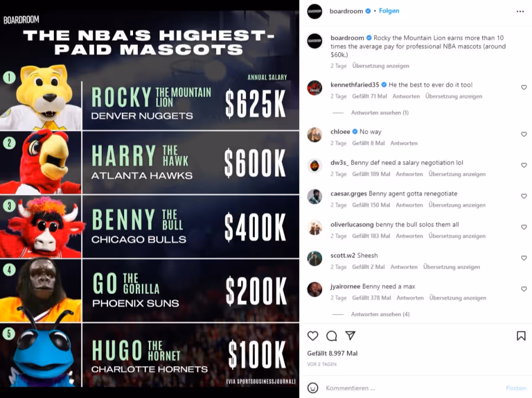
Task: Open boardroom profile picture in header
Action: (314, 11)
